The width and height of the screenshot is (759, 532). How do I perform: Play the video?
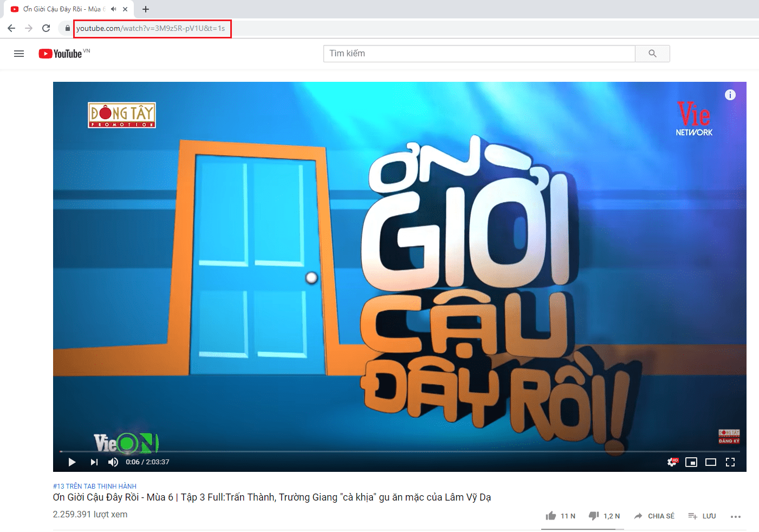click(x=72, y=462)
